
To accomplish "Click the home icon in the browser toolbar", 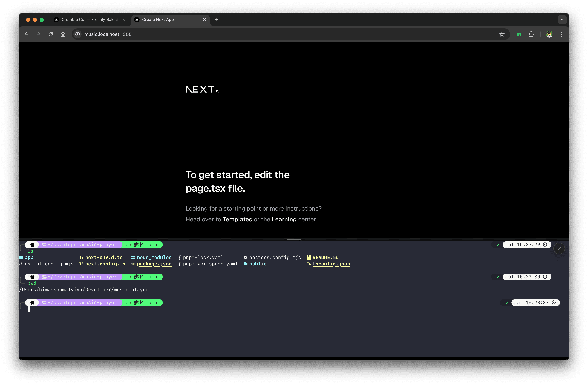I will click(63, 34).
